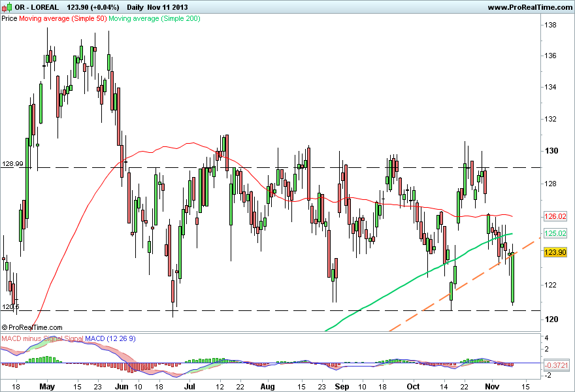Click the Jul label on the date axis
575x392 pixels.
[189, 387]
